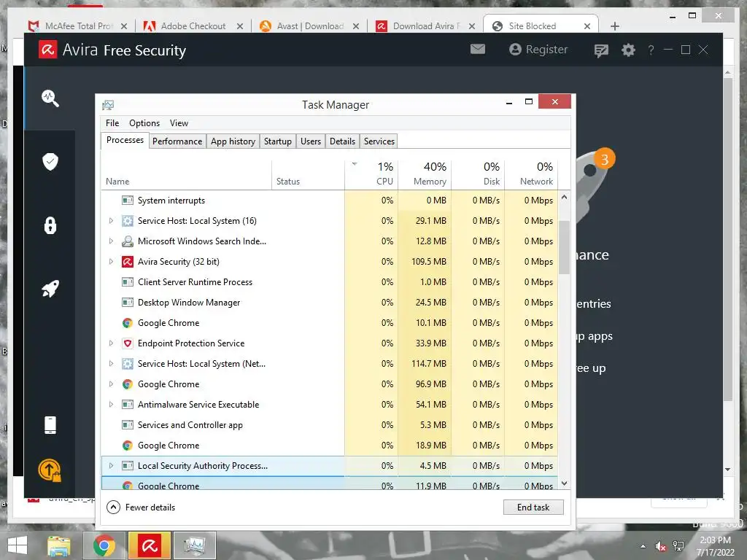Open a new Chrome tab
The height and width of the screenshot is (560, 747).
coord(614,26)
